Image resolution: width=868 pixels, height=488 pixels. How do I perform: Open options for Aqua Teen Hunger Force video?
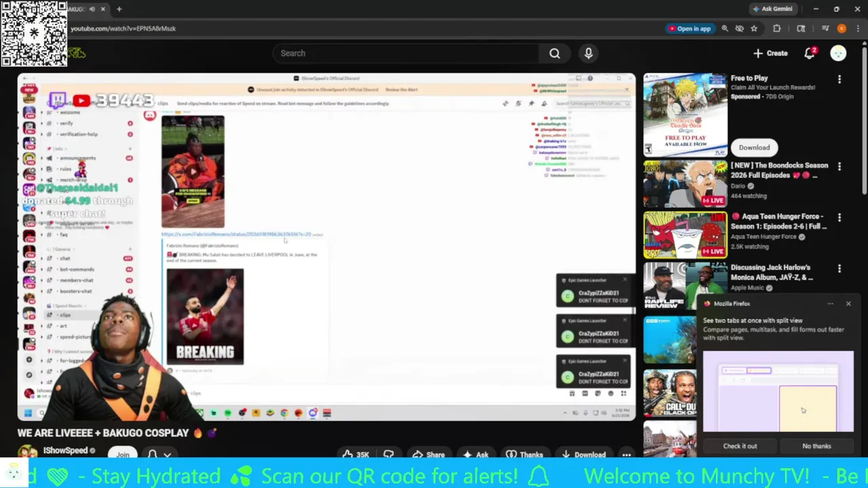tap(840, 218)
